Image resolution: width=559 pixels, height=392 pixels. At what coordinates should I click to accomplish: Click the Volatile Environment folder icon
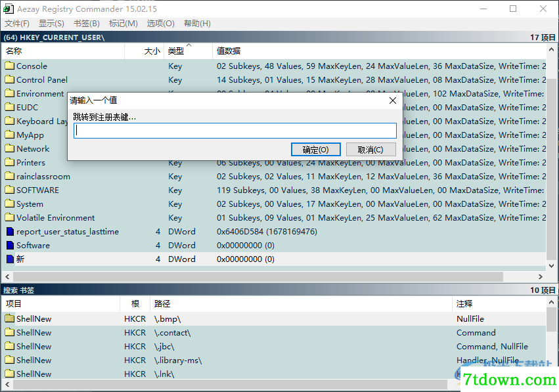tap(10, 218)
